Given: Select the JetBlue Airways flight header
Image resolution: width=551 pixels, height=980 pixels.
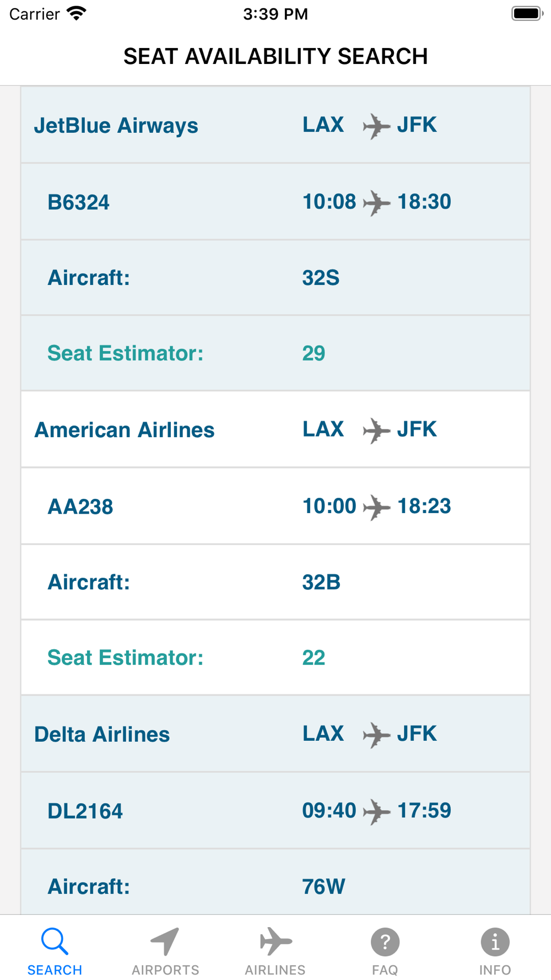Looking at the screenshot, I should tap(116, 126).
